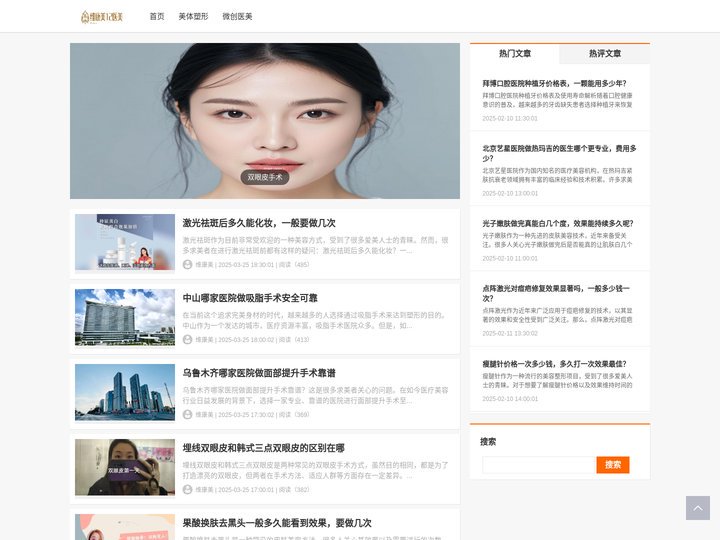Open article 乌鲁木齐哪家医院做面部提升手术靠谱
This screenshot has width=720, height=540.
[x=259, y=373]
